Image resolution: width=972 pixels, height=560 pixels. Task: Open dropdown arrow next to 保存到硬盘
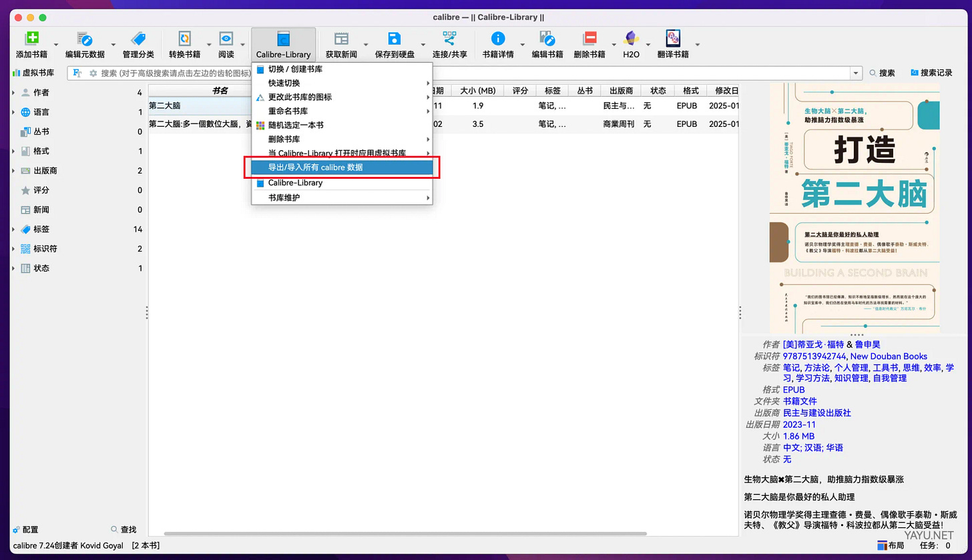click(423, 45)
